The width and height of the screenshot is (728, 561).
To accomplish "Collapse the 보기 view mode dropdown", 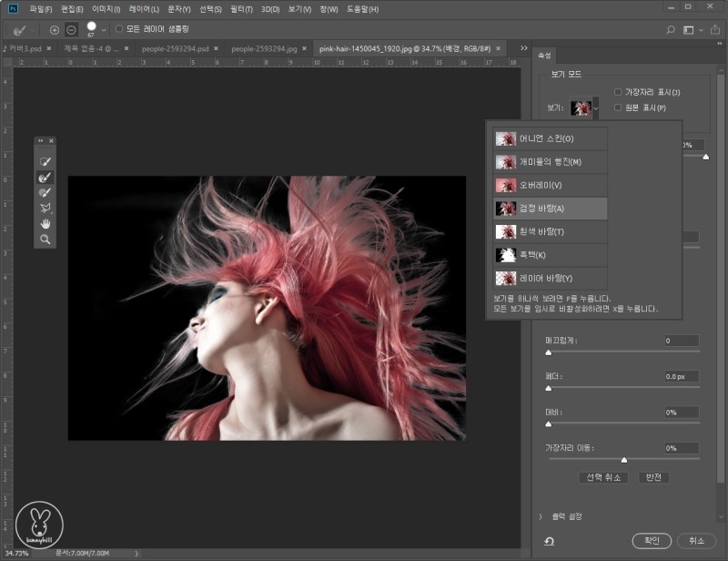I will click(596, 108).
